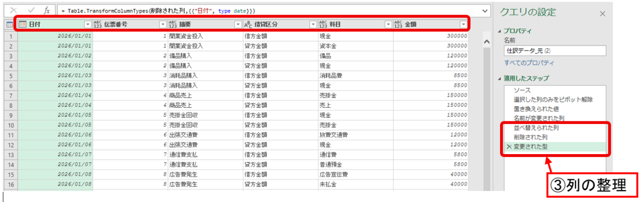Click the vertical scrollbar up arrow
Screen dimensions: 644x202
pyautogui.click(x=486, y=42)
